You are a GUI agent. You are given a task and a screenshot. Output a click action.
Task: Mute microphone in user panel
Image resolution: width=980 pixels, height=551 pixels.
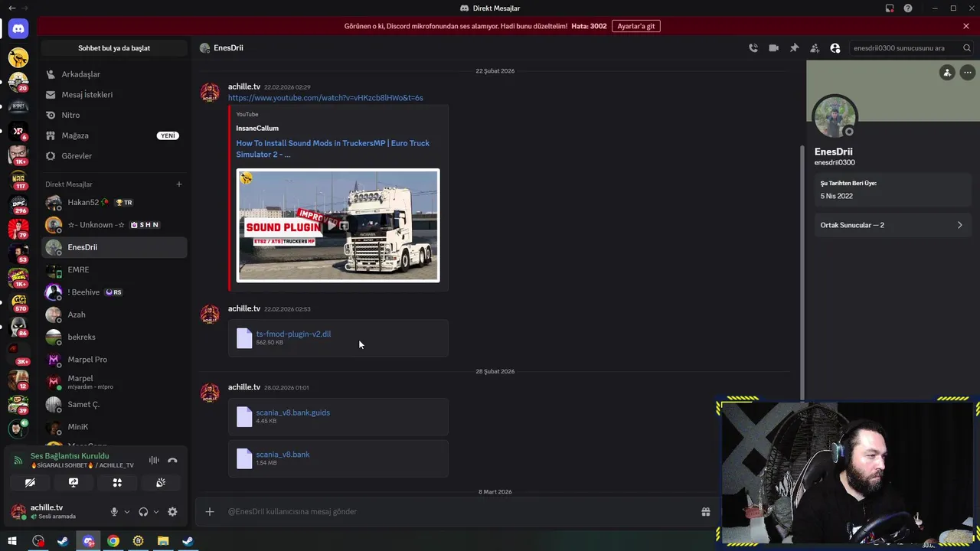pos(114,512)
